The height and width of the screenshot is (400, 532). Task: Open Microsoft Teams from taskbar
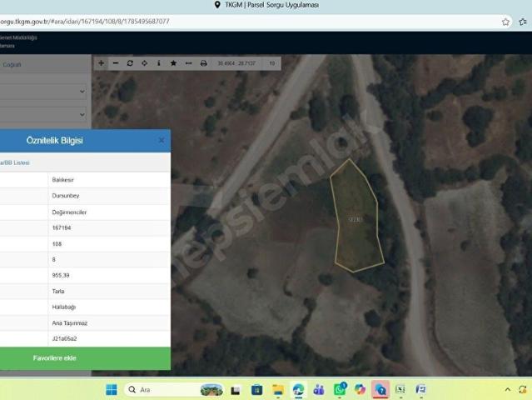(x=319, y=390)
